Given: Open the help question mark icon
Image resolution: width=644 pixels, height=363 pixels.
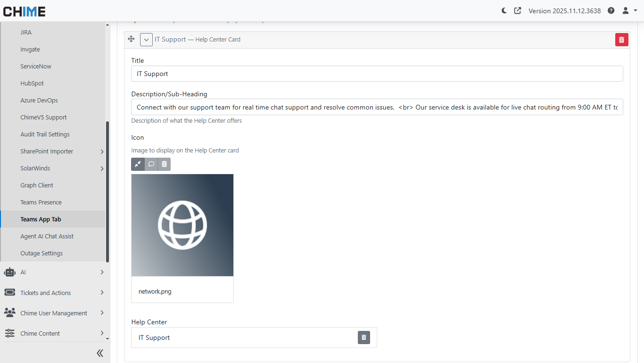Looking at the screenshot, I should [611, 10].
